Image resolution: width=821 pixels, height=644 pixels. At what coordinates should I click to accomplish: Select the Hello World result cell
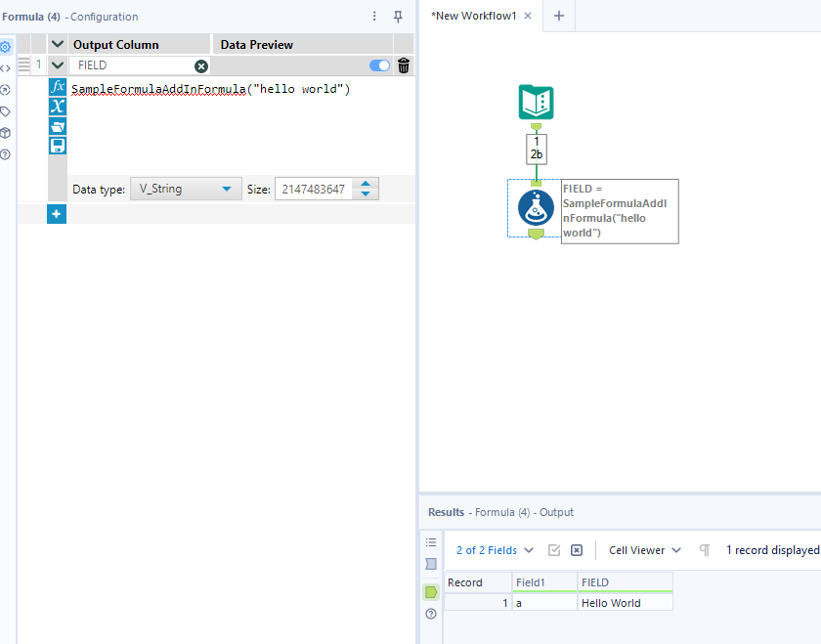tap(626, 603)
